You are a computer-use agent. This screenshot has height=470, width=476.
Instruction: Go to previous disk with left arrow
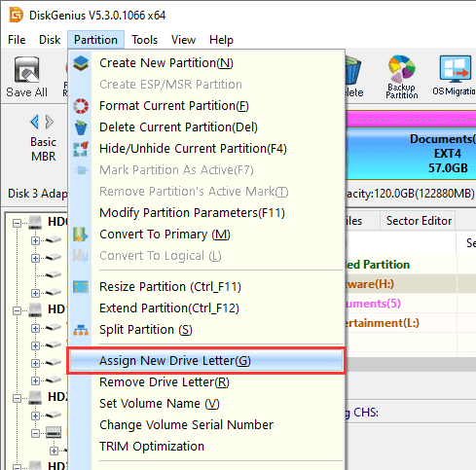point(35,122)
